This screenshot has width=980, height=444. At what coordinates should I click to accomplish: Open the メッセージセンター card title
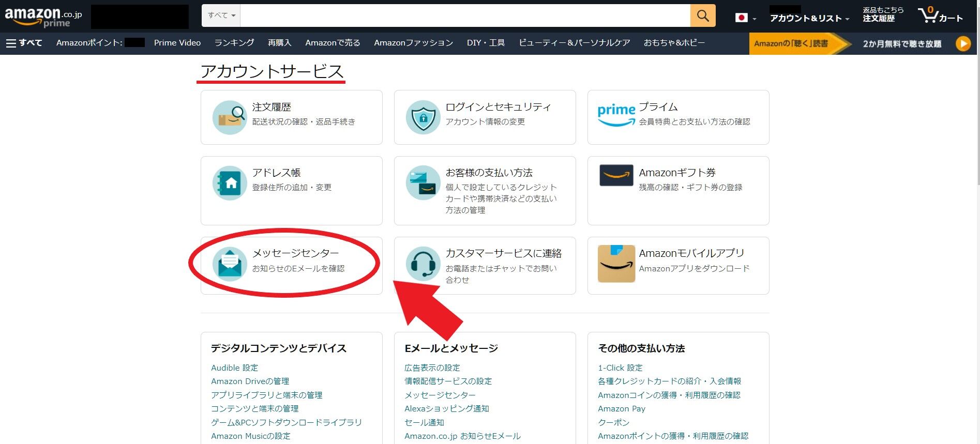(295, 253)
